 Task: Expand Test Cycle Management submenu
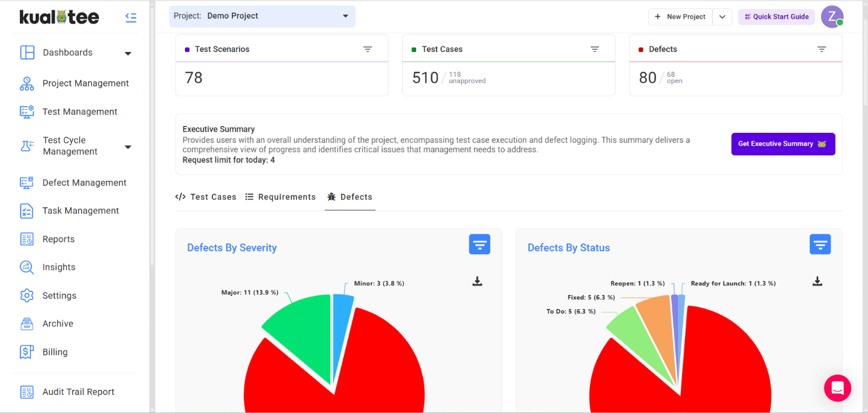(x=128, y=147)
